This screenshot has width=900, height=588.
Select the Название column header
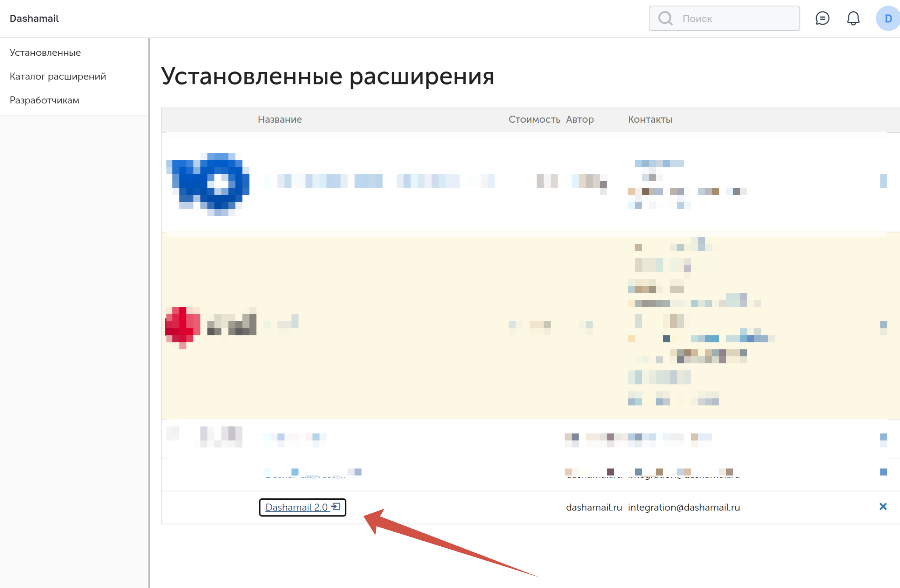[280, 119]
